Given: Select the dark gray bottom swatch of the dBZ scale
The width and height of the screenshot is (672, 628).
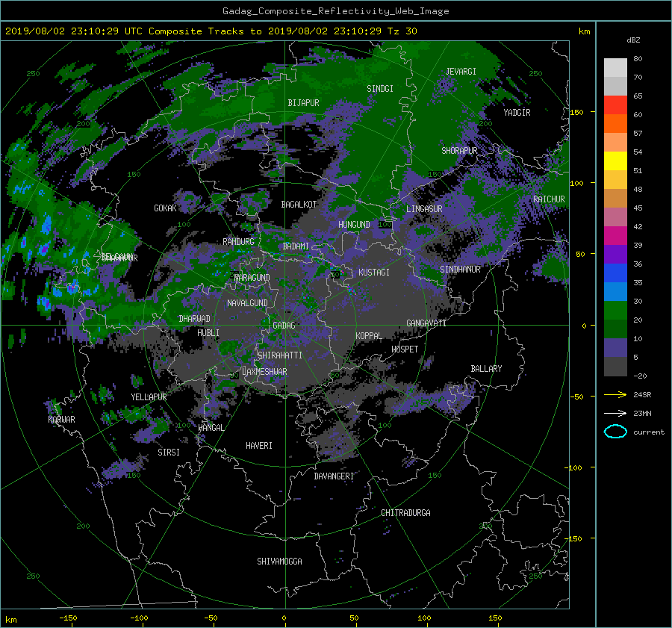Looking at the screenshot, I should pos(615,367).
